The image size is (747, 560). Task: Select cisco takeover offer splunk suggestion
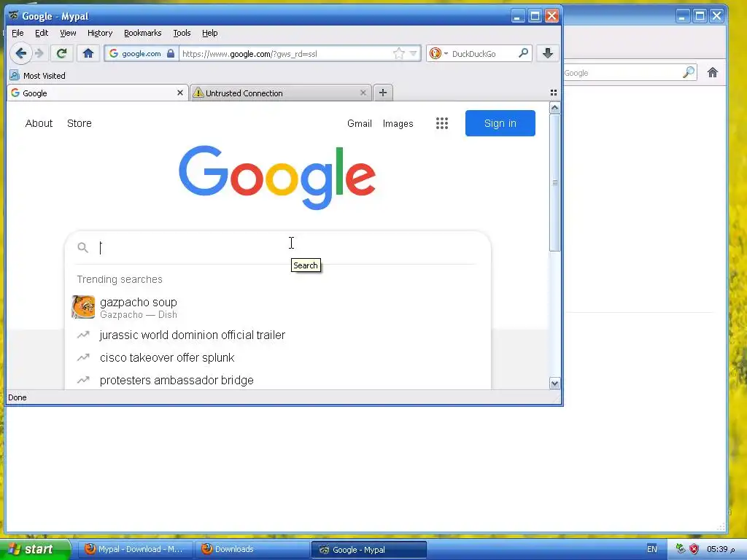(x=278, y=357)
